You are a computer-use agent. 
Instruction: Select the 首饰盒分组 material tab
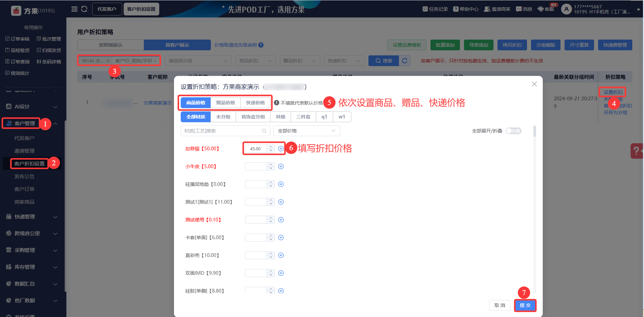click(253, 117)
